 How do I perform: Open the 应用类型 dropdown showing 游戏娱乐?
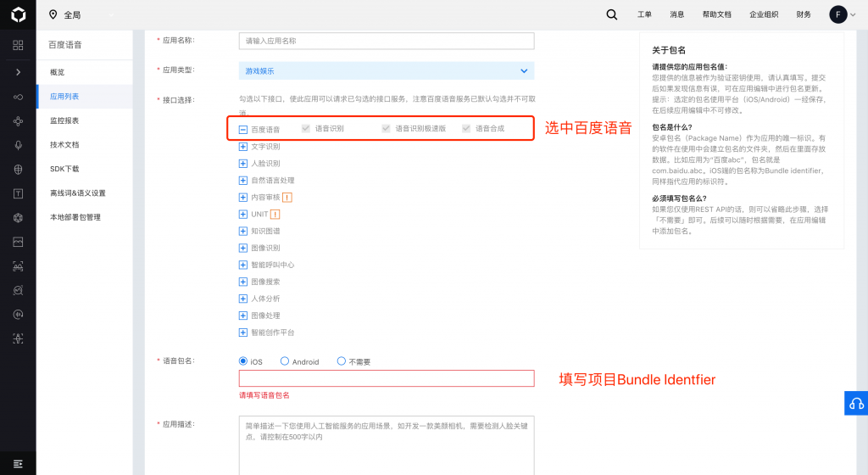point(387,71)
